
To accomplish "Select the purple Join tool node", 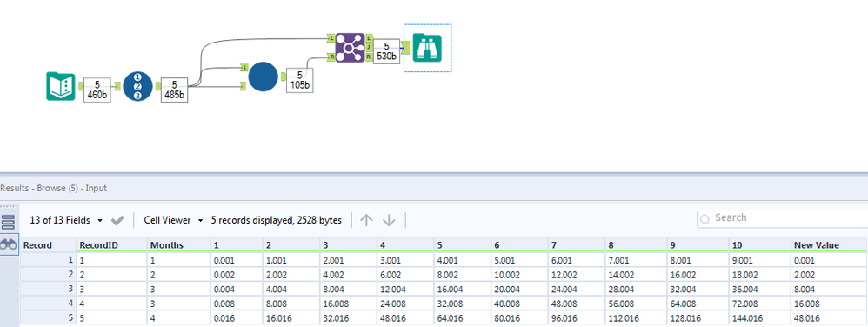I will (x=350, y=48).
